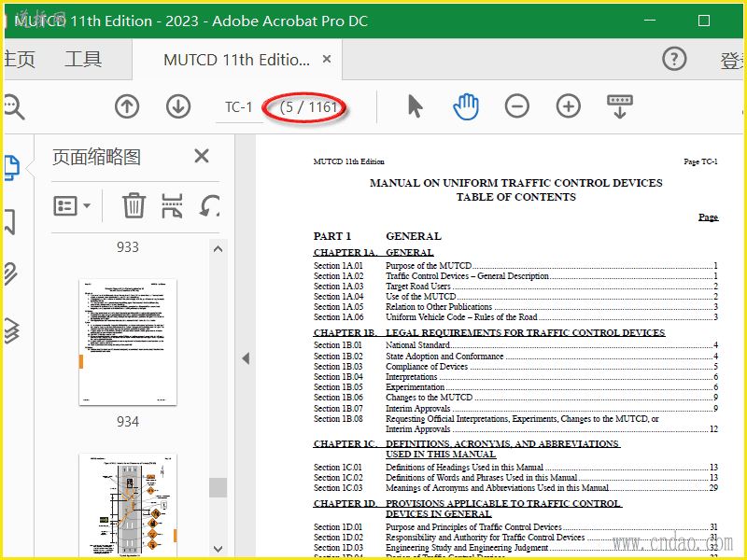747x560 pixels.
Task: Switch to the 主页 tab
Action: pos(19,59)
